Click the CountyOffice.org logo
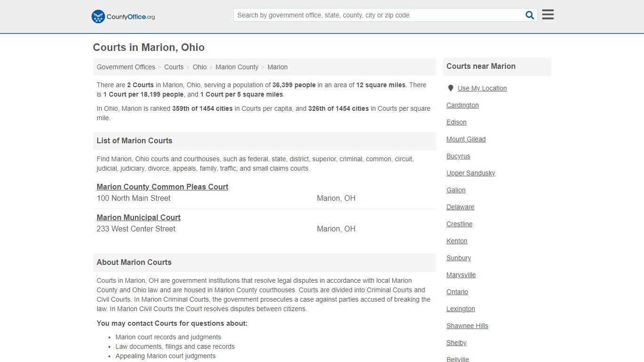644x362 pixels. click(122, 16)
